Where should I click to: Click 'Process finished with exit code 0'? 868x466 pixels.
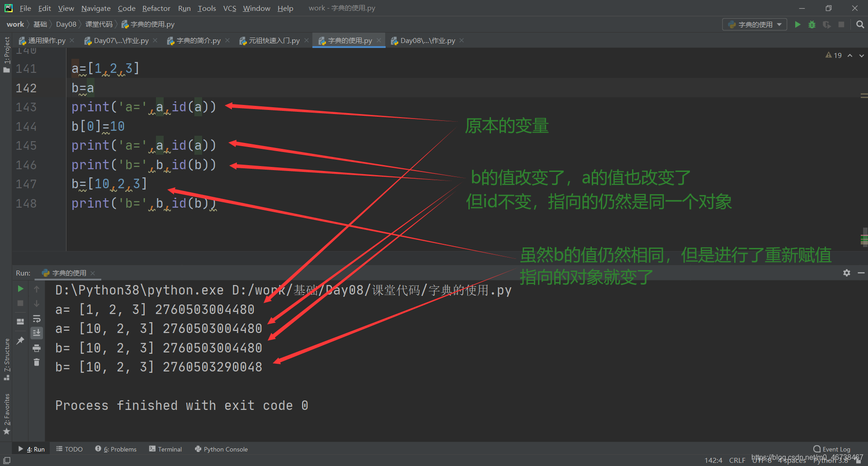click(182, 405)
